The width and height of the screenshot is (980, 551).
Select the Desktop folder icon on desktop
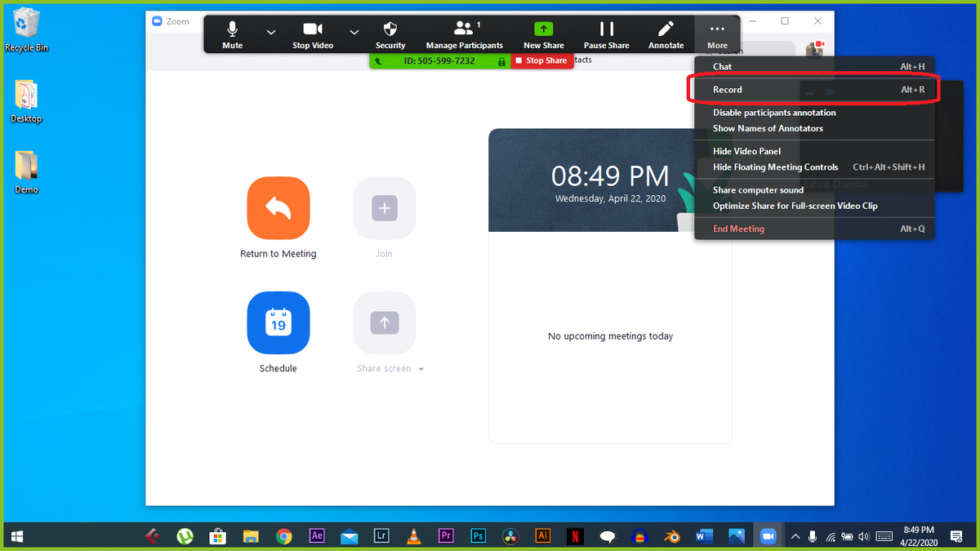[27, 101]
